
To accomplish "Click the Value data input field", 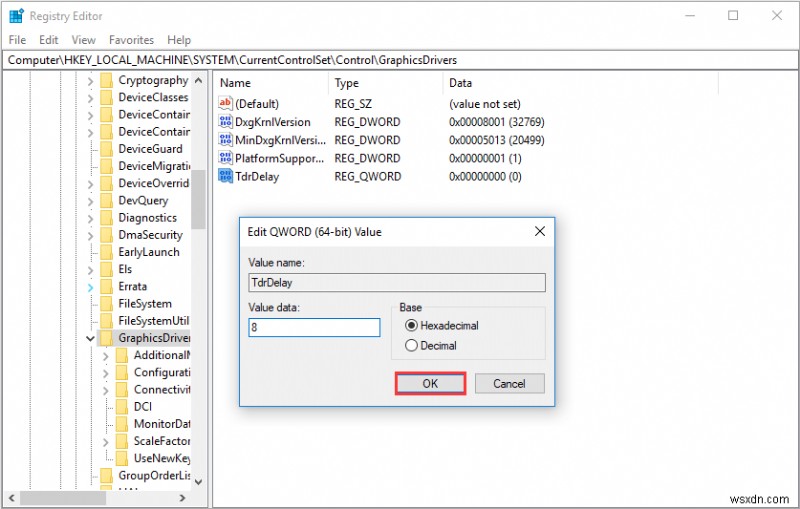I will point(314,327).
